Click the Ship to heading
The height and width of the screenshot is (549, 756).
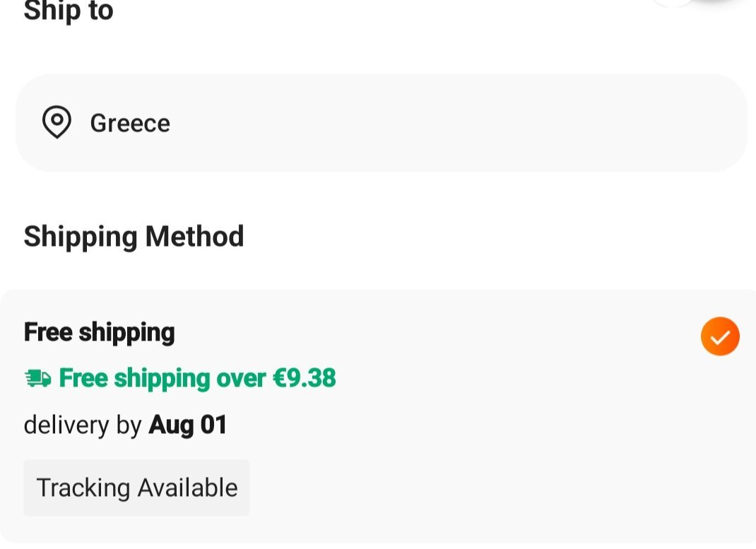[69, 11]
